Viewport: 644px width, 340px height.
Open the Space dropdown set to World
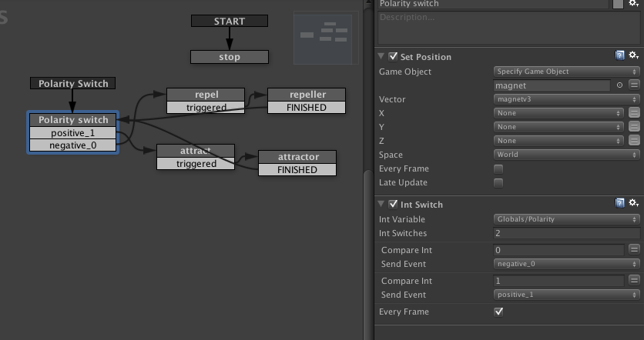[566, 155]
